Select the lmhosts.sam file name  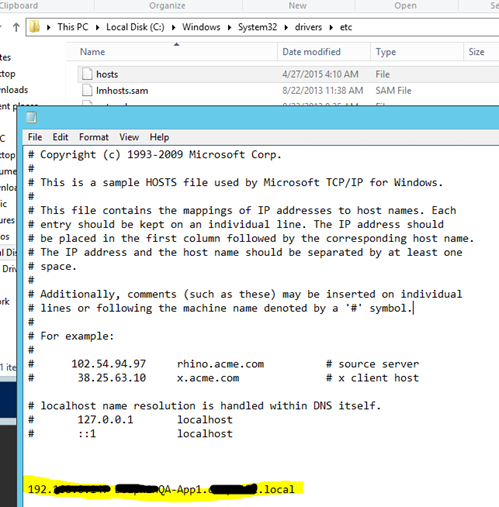(x=122, y=91)
